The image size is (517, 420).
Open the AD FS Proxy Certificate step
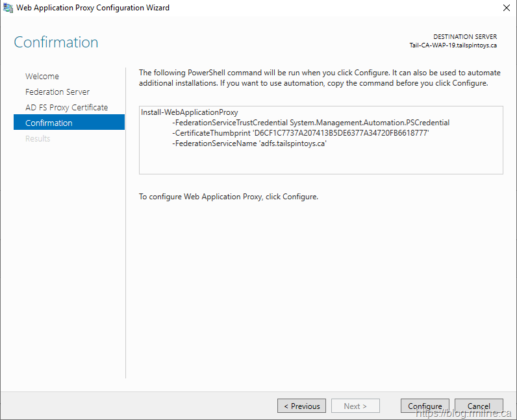click(x=66, y=107)
